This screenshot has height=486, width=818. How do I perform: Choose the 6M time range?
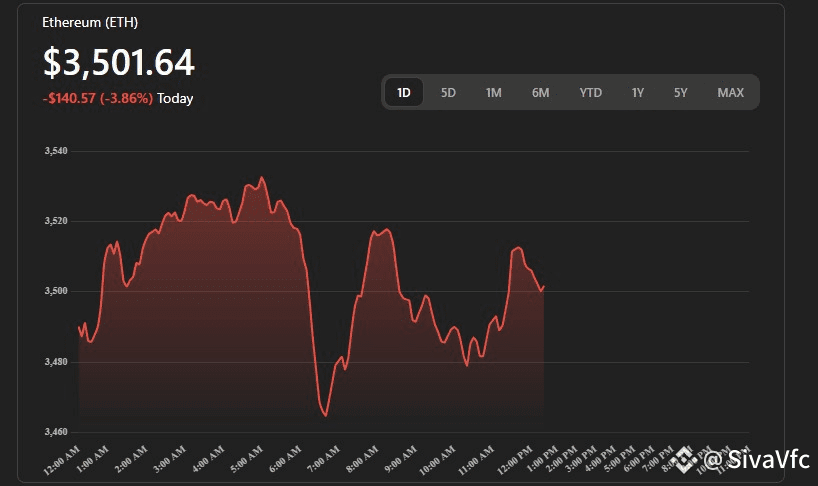pos(540,93)
